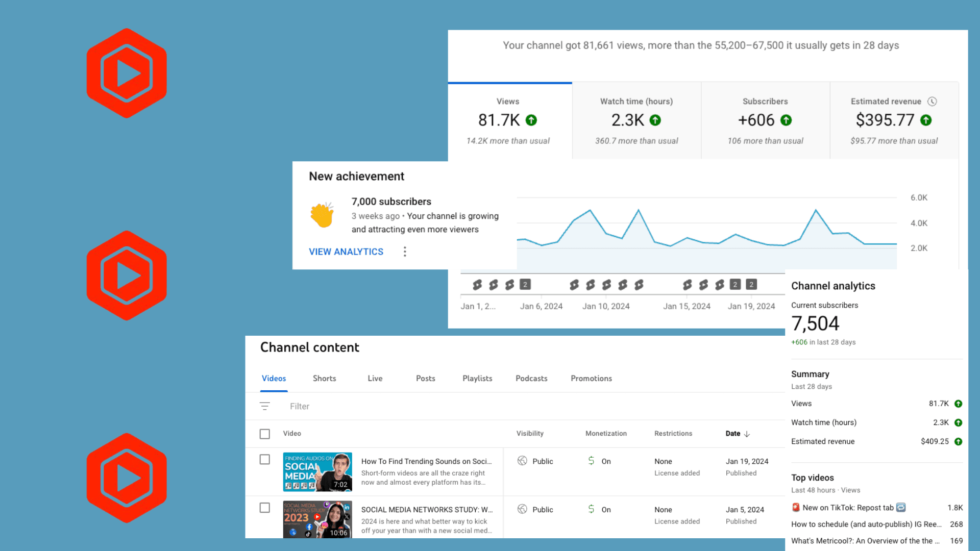
Task: Switch to the Shorts tab
Action: [324, 379]
